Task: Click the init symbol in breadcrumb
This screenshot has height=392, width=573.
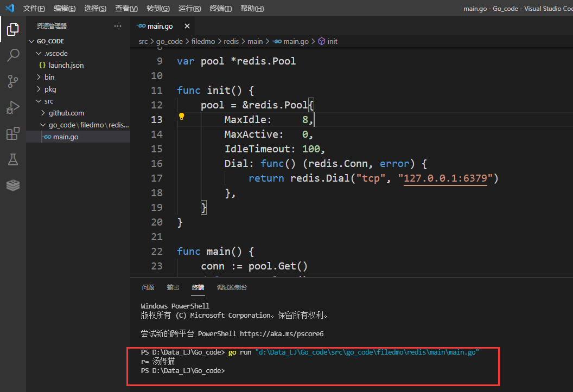Action: 332,41
